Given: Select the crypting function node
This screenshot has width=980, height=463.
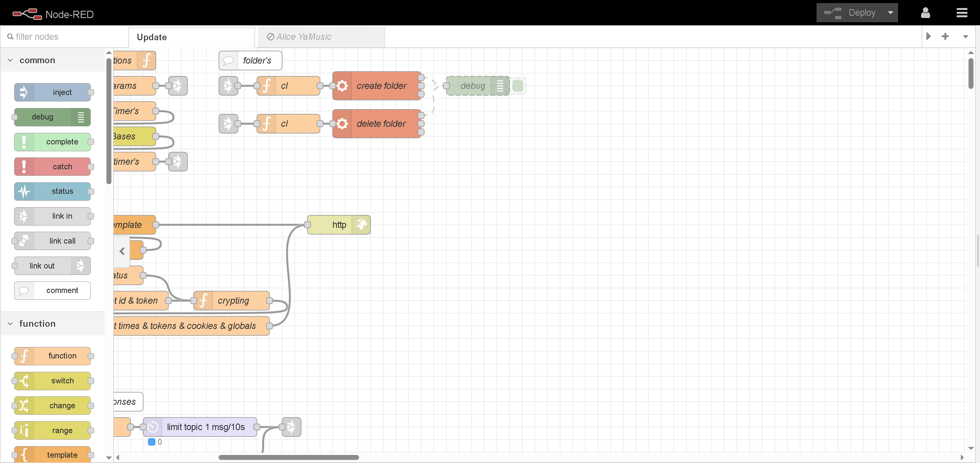Looking at the screenshot, I should click(234, 301).
